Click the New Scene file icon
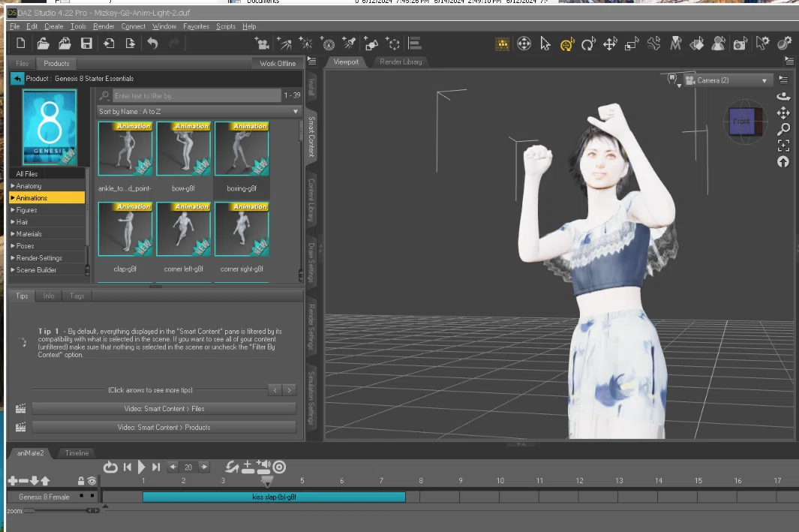The image size is (799, 532). (21, 44)
